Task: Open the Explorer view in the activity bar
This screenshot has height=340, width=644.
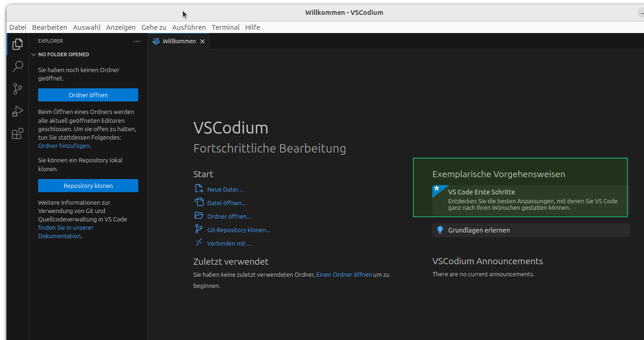Action: (17, 44)
